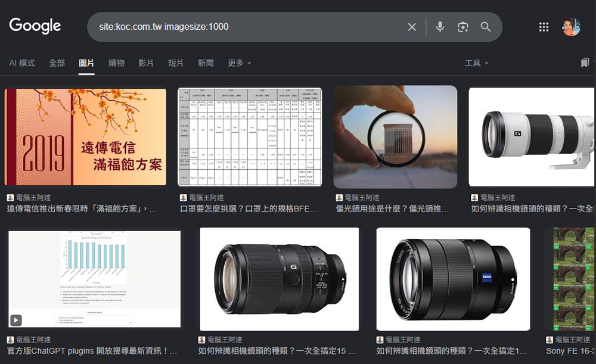Open the Google apps grid icon
Screen dimensions: 596x364
[x=544, y=27]
